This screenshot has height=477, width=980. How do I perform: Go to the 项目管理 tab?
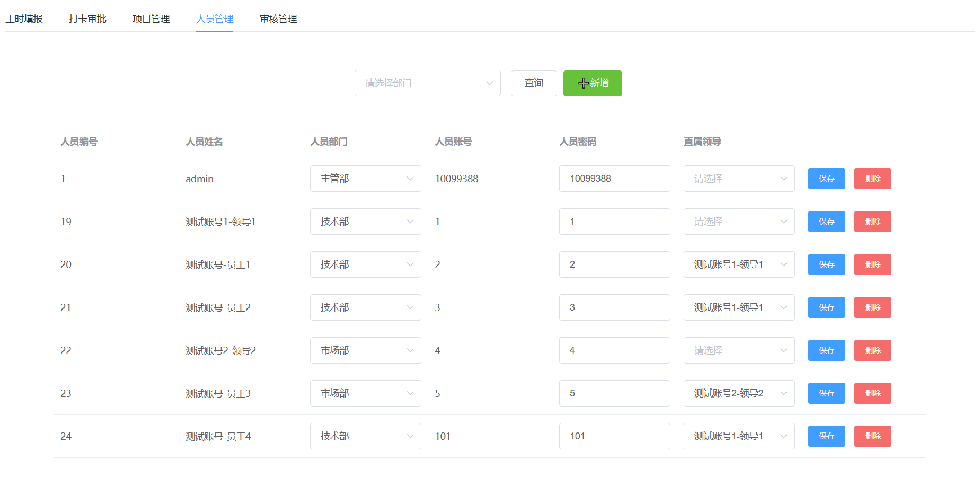(151, 19)
